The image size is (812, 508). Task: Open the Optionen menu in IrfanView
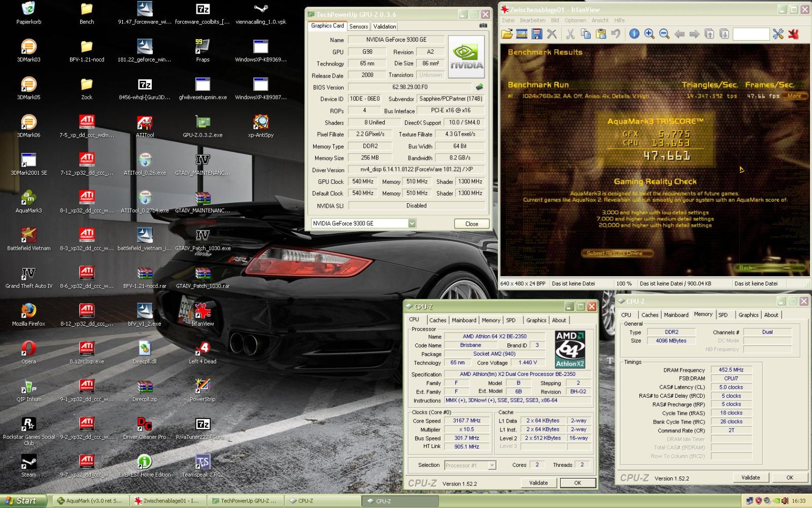tap(575, 20)
